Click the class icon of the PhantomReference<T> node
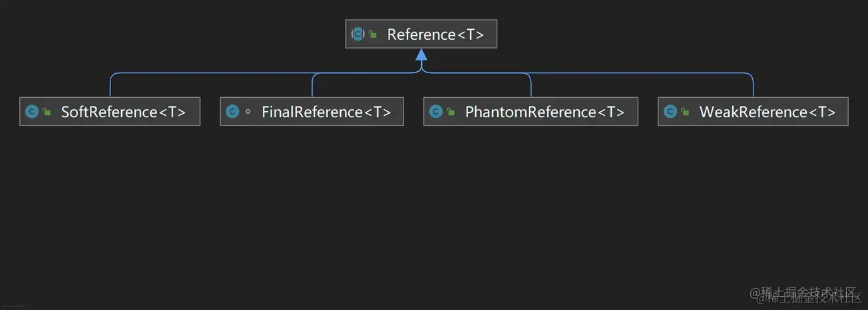Viewport: 868px width, 310px height. pyautogui.click(x=435, y=112)
